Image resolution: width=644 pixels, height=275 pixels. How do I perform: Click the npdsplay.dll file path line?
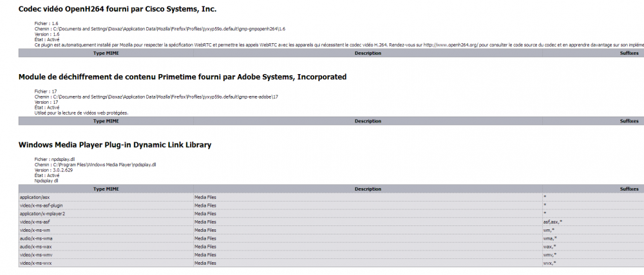click(95, 164)
